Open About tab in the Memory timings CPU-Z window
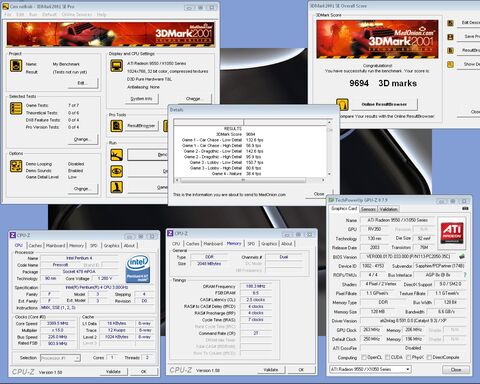Viewport: 480px width, 384px height. 286,244
